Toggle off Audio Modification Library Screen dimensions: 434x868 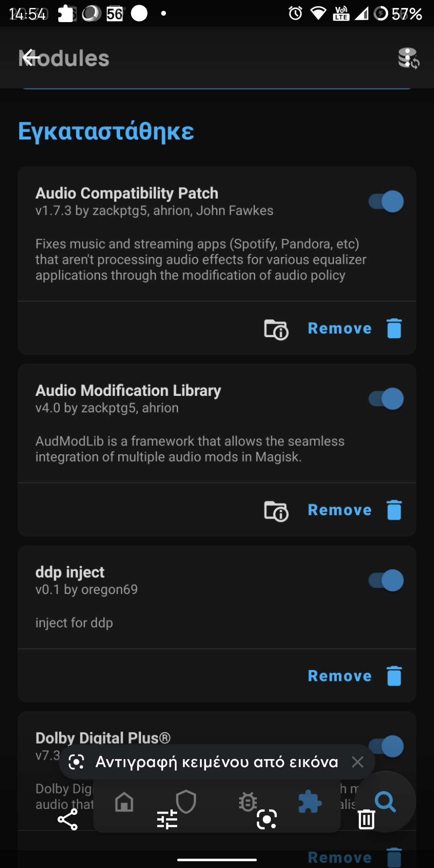386,399
